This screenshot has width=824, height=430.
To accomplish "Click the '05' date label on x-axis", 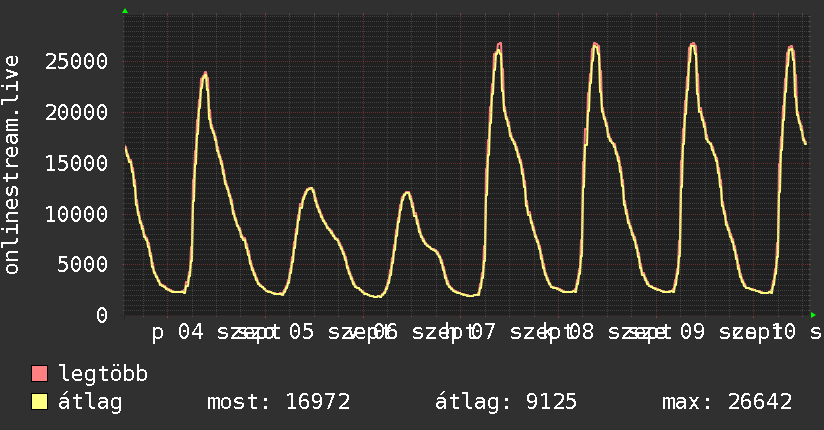I will tap(301, 332).
